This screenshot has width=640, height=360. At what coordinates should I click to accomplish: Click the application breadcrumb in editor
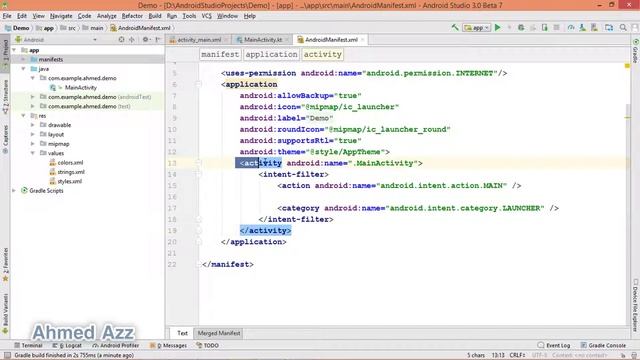(x=271, y=54)
